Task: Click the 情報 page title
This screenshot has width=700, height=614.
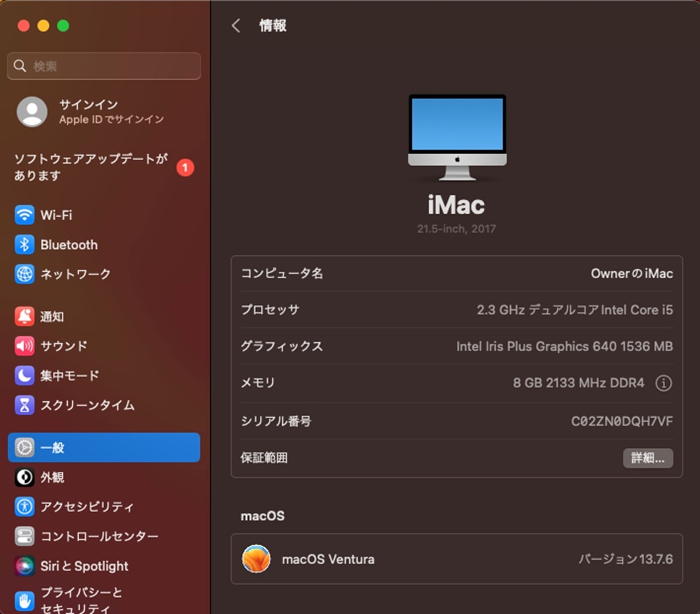Action: tap(273, 25)
